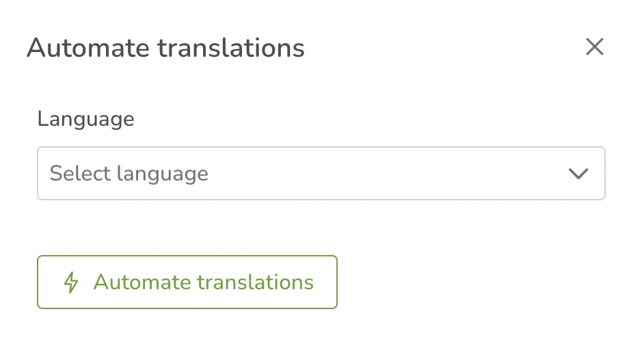
Task: Click the green Automate translations button
Action: click(187, 282)
